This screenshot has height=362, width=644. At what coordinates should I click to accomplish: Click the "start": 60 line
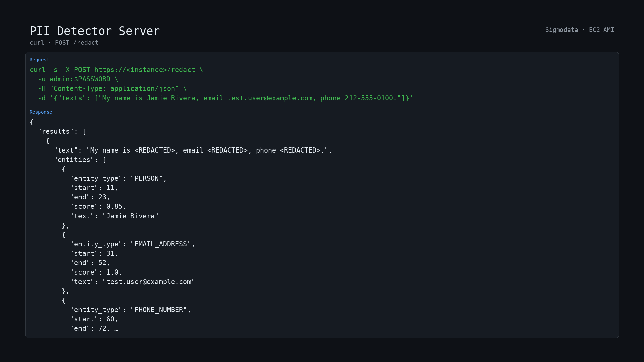[94, 319]
